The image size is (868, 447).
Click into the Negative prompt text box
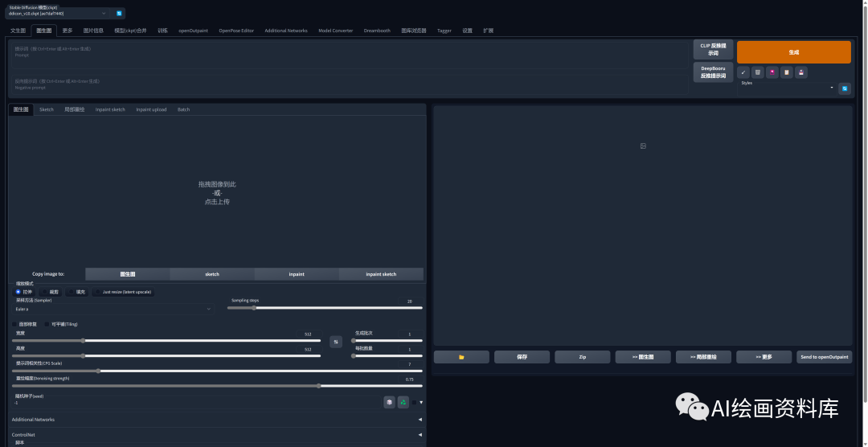[350, 84]
